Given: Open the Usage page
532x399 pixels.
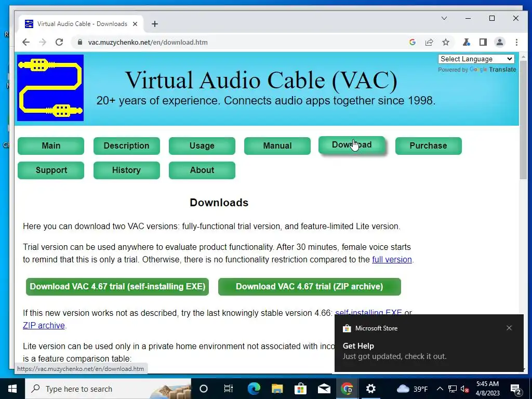Looking at the screenshot, I should click(202, 145).
